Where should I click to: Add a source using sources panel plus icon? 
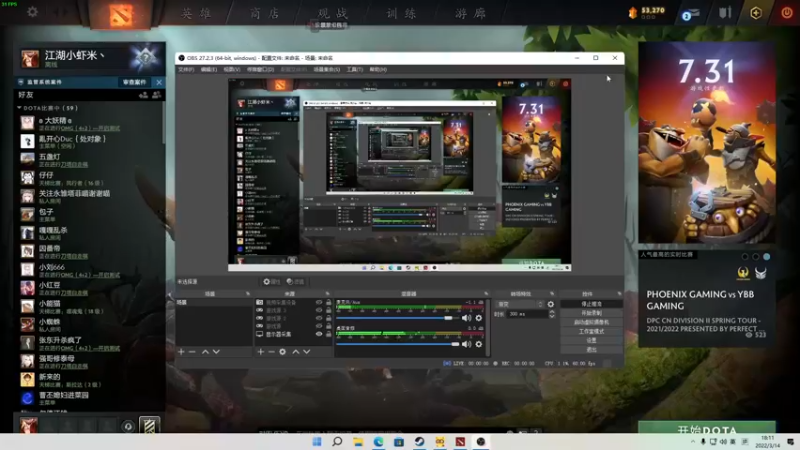click(261, 352)
